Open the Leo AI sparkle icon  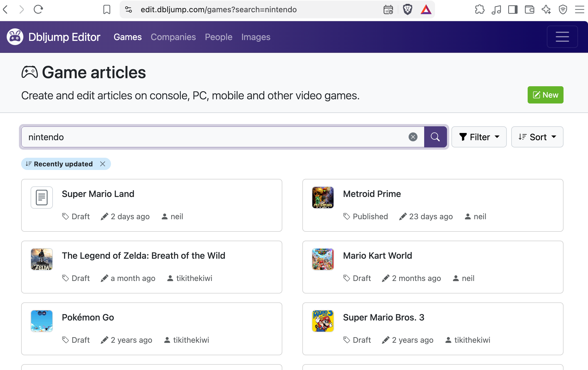546,9
